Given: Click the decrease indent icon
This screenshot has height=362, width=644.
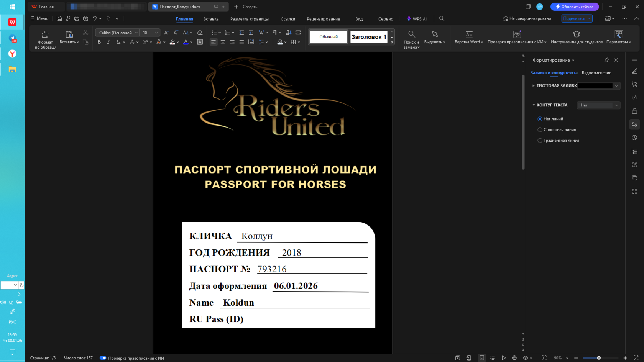Looking at the screenshot, I should click(x=242, y=33).
